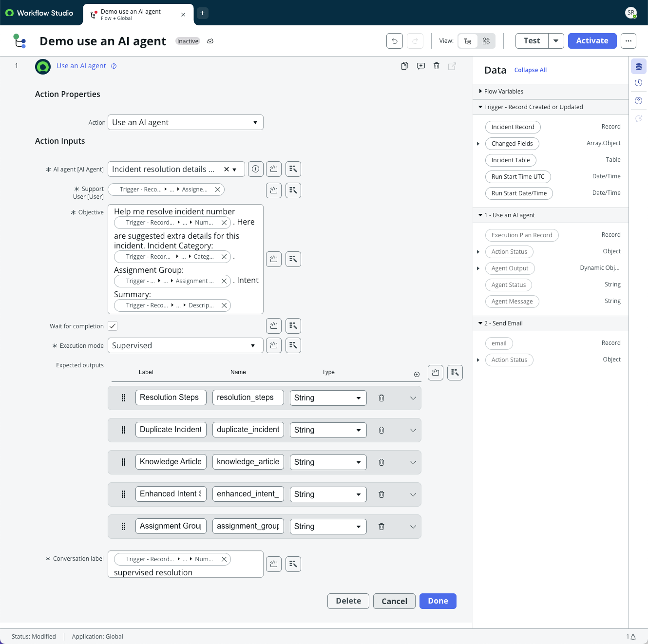Click the Test button
Image resolution: width=648 pixels, height=644 pixels.
pyautogui.click(x=532, y=41)
